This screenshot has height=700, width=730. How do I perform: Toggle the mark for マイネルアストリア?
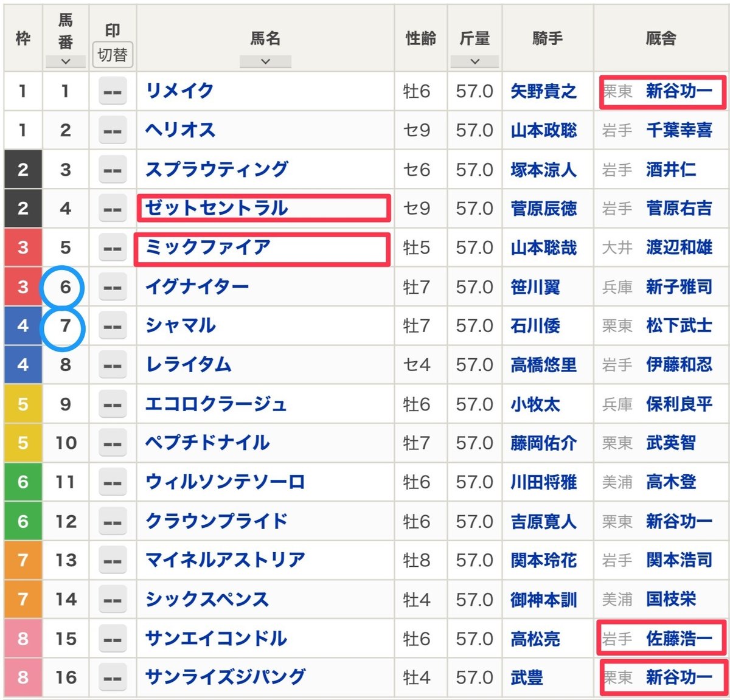tap(112, 560)
